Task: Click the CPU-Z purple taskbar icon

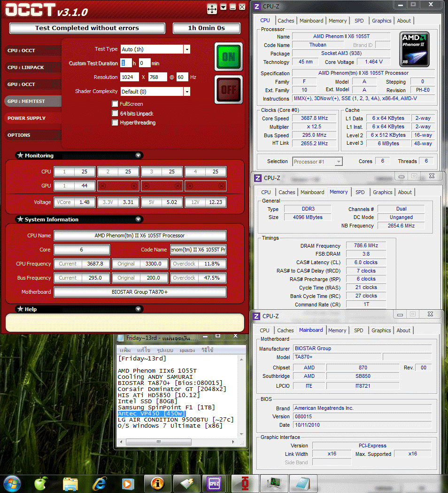Action: pos(214,484)
